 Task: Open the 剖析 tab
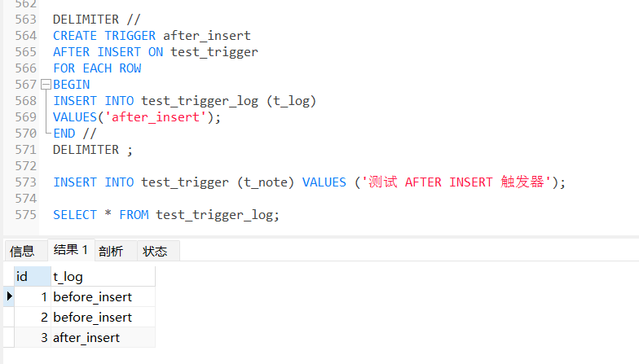[111, 251]
